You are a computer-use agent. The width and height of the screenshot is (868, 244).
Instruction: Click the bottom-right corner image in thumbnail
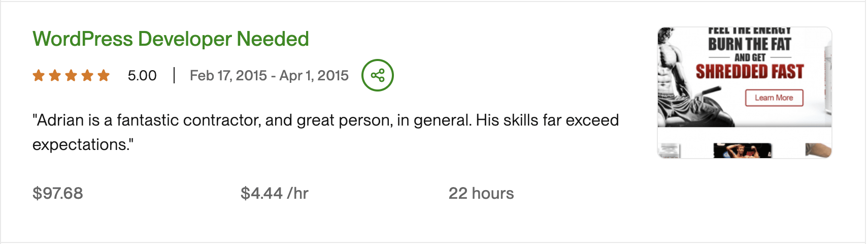(817, 150)
